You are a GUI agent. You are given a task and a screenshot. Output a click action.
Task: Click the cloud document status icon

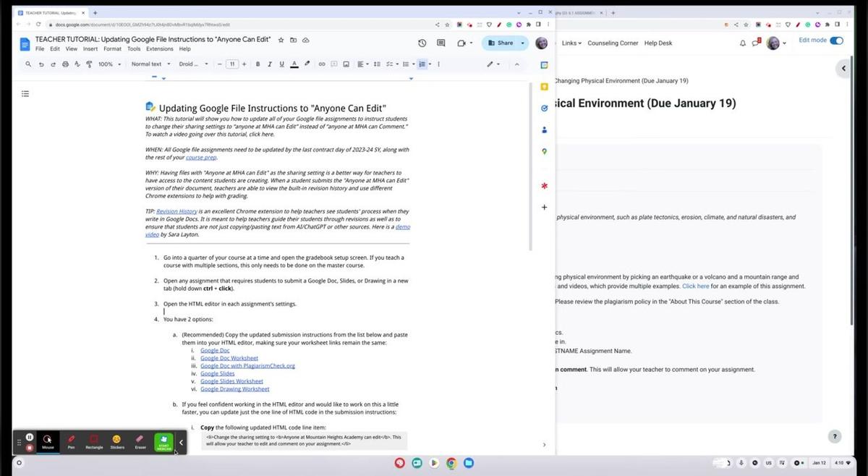coord(306,40)
